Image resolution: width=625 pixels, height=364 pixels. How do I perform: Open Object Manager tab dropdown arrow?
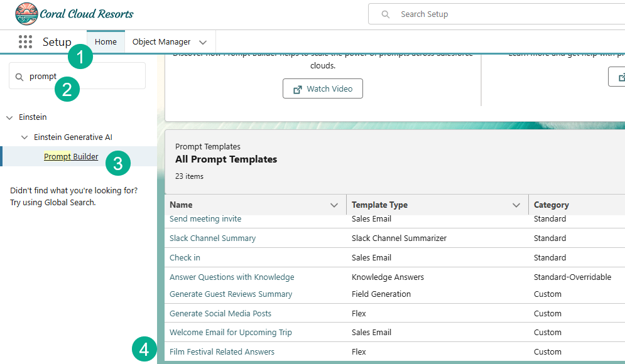point(203,42)
